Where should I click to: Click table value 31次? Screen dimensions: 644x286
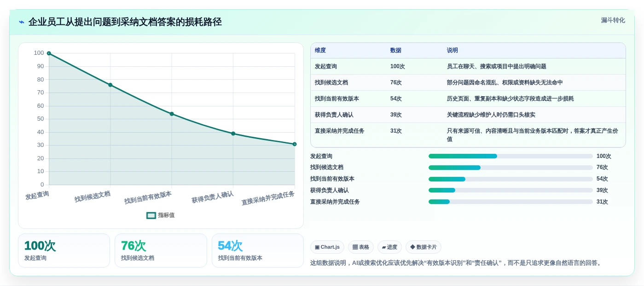396,131
